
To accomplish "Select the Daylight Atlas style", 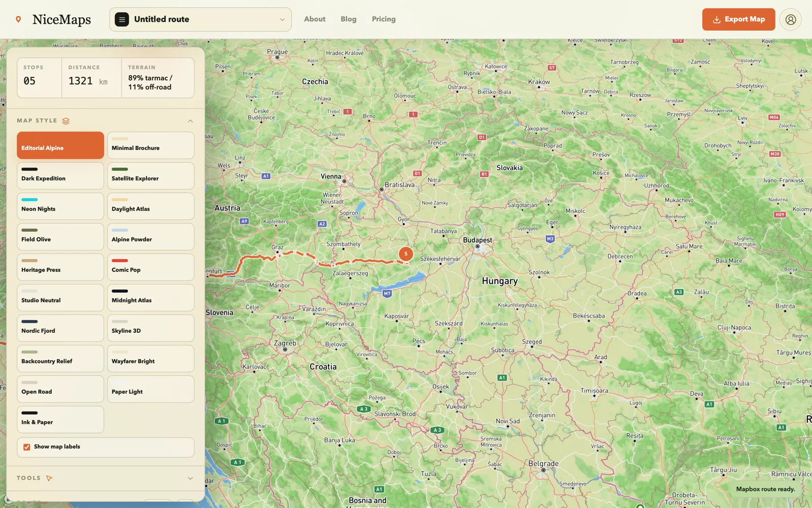I will click(x=151, y=206).
